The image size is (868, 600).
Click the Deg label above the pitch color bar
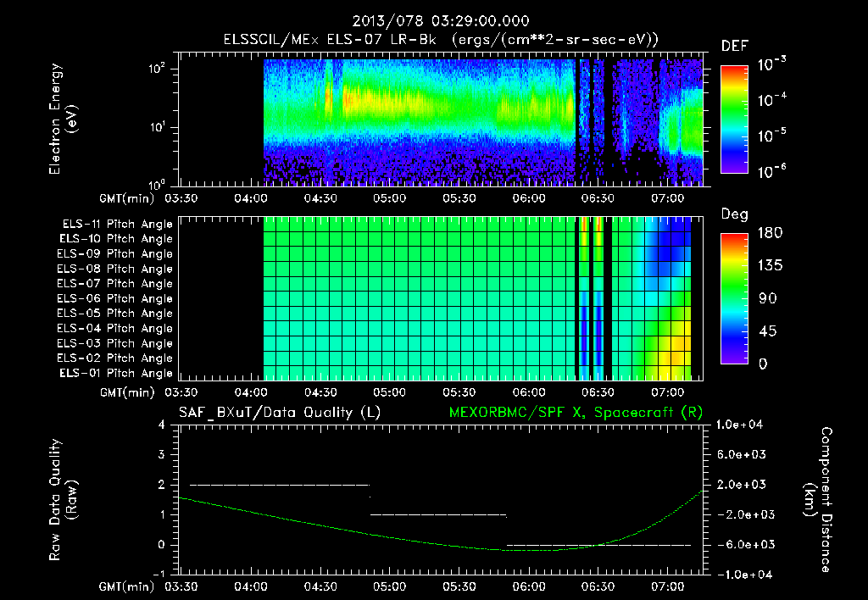[x=735, y=214]
